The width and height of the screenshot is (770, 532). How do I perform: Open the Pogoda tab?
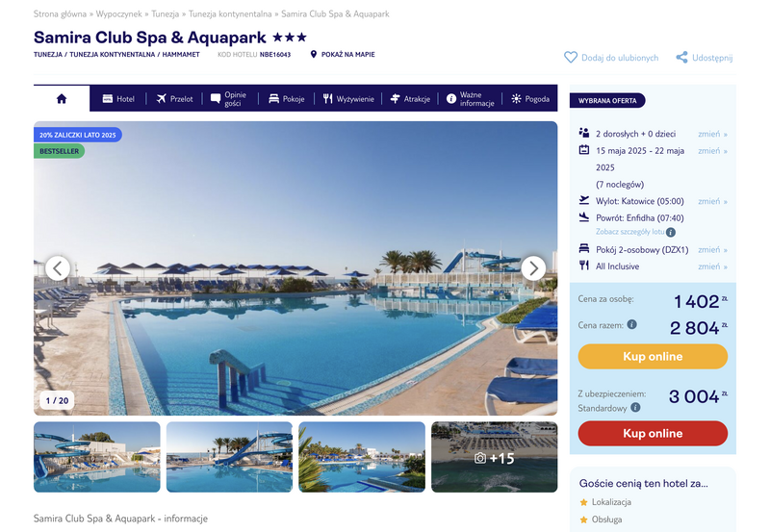pyautogui.click(x=530, y=99)
